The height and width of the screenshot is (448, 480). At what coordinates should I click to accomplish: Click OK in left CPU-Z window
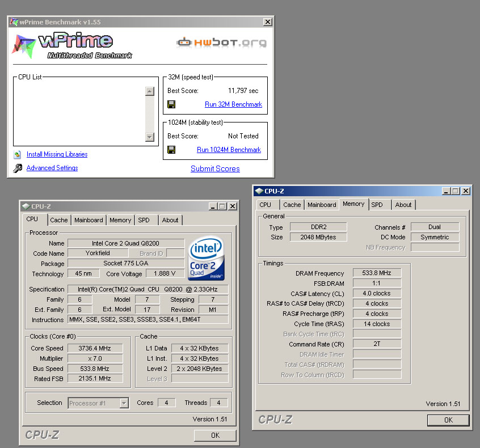215,436
